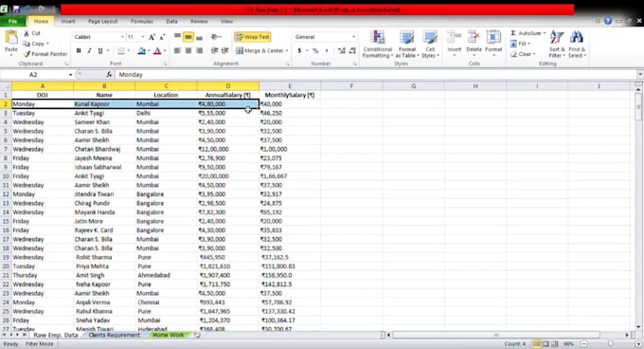Click the Paste clipboard icon
This screenshot has width=644, height=349.
pos(11,38)
